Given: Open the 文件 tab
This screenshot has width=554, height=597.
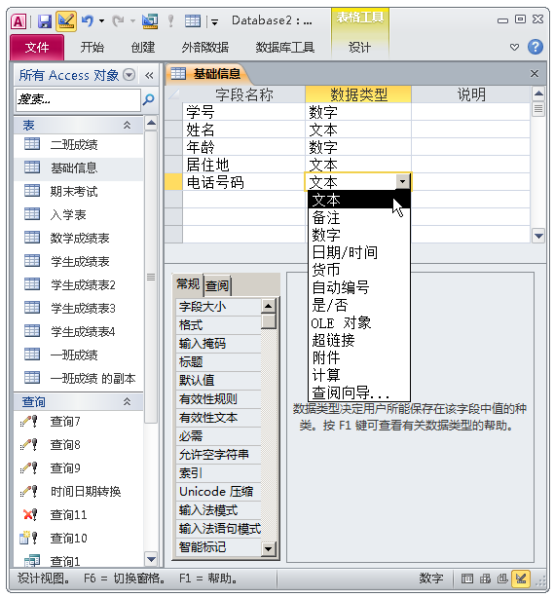Looking at the screenshot, I should click(x=37, y=47).
